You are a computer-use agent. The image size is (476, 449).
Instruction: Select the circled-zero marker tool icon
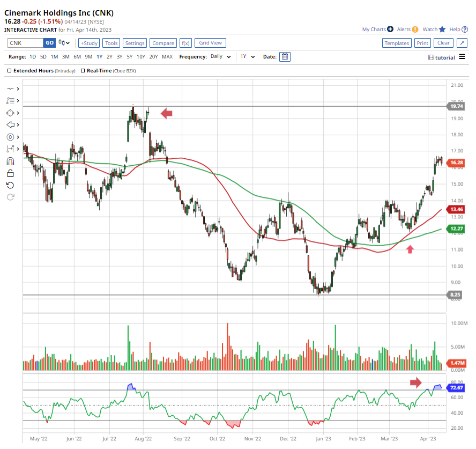10,137
